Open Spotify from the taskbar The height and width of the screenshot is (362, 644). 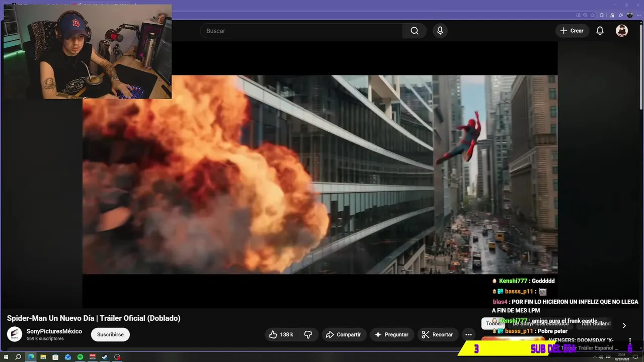click(x=80, y=357)
